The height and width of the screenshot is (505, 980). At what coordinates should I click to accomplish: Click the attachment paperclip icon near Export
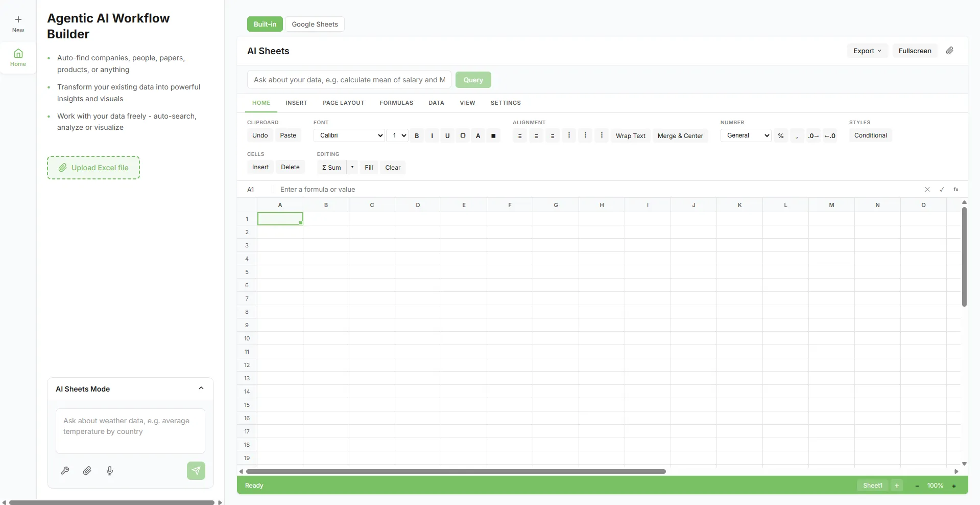coord(950,51)
